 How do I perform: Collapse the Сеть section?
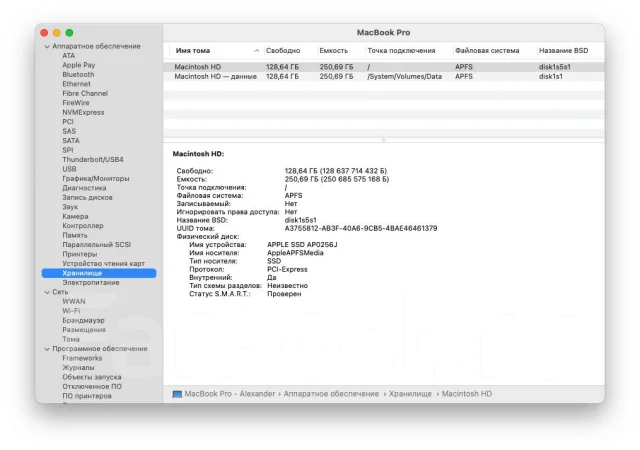tap(47, 292)
